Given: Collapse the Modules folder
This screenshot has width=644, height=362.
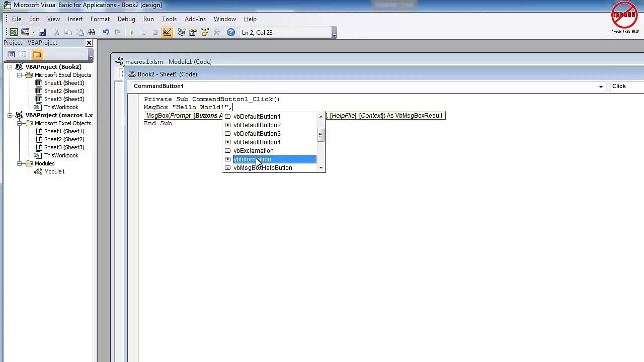Looking at the screenshot, I should tap(20, 163).
